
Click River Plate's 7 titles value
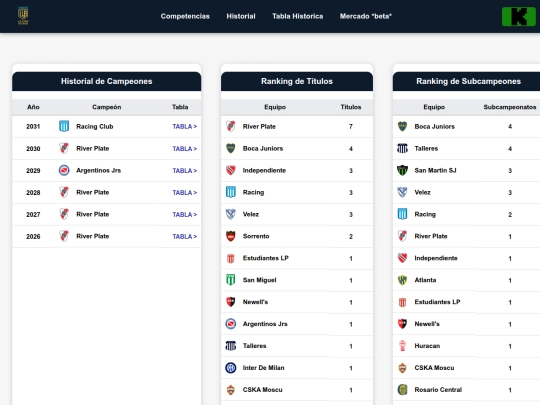[x=351, y=126]
